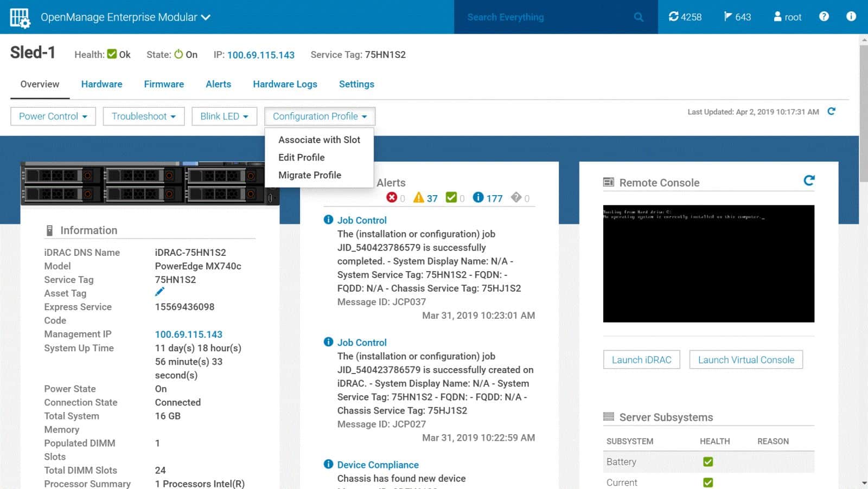Open the second Job Control alert link

click(x=362, y=343)
